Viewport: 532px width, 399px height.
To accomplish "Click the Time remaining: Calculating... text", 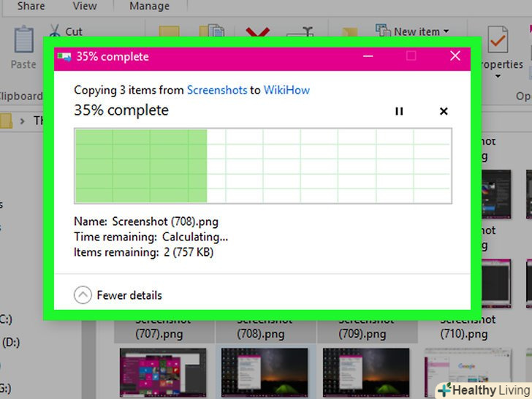I will (x=151, y=237).
